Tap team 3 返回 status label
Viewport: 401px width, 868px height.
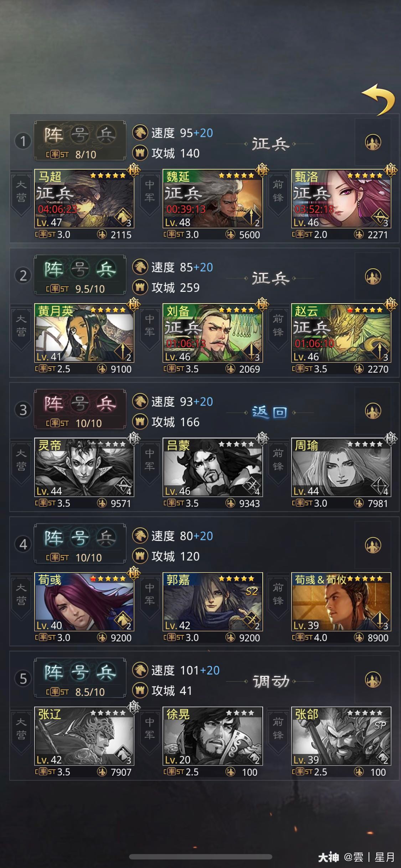tap(270, 413)
